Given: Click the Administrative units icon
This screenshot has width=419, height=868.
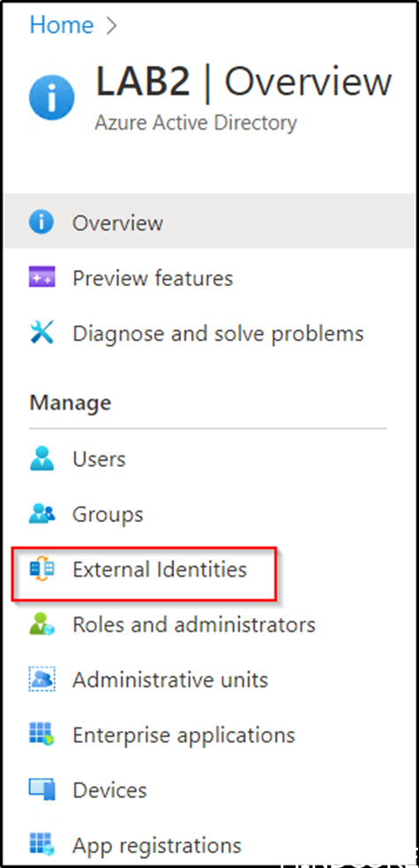Looking at the screenshot, I should (41, 680).
